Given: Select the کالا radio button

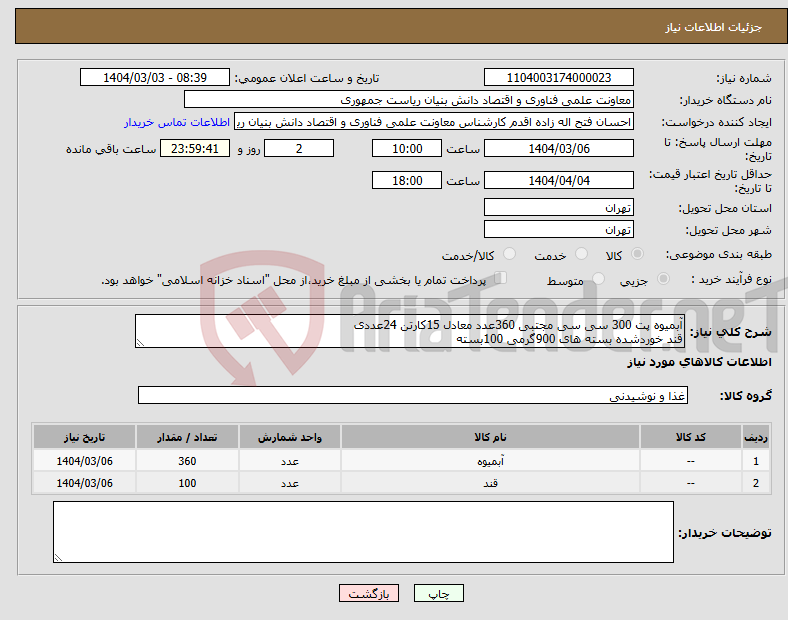Looking at the screenshot, I should tap(637, 254).
